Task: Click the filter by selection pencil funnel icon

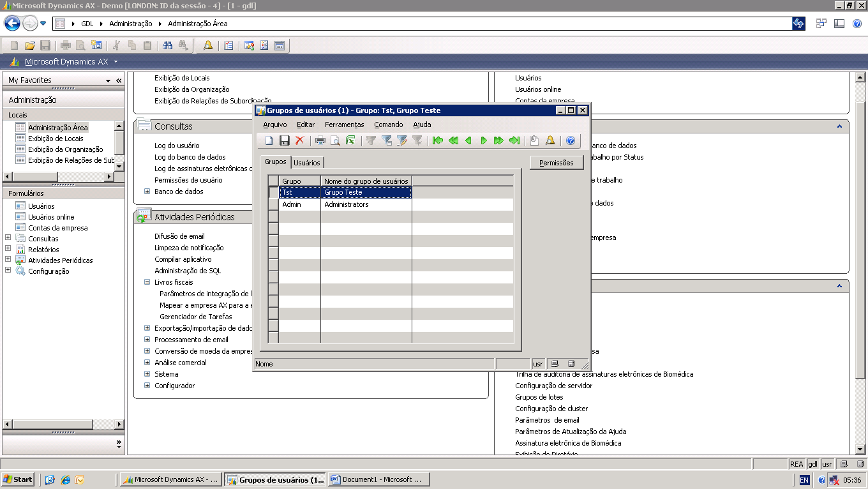Action: coord(402,140)
